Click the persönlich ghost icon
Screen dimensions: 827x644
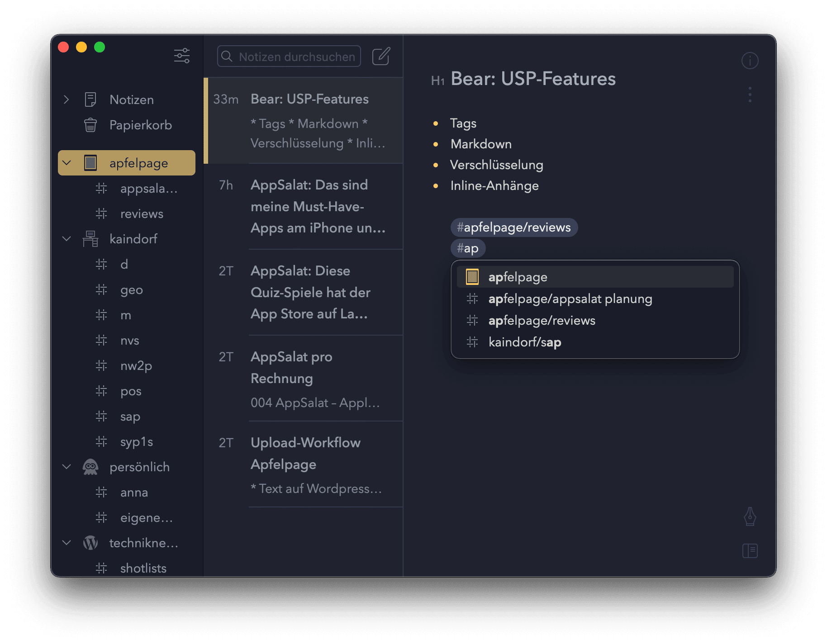pyautogui.click(x=90, y=467)
